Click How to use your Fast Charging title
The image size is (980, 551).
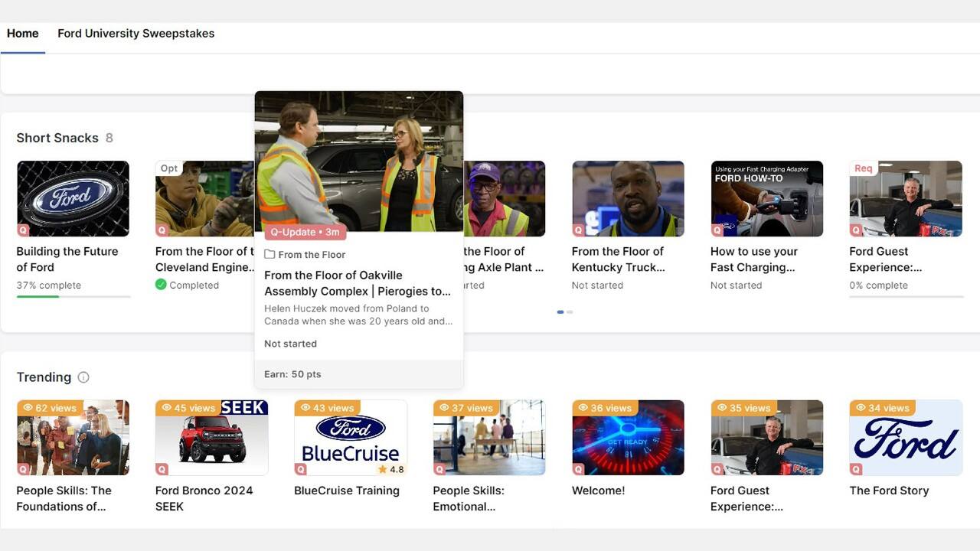[x=754, y=259]
